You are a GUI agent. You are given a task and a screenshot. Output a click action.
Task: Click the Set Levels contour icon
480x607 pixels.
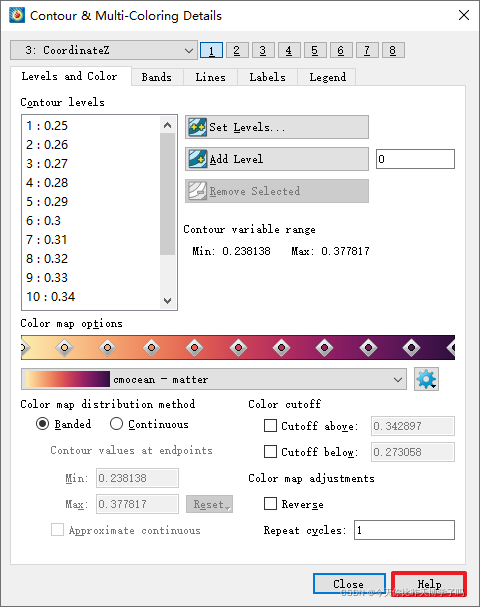(x=198, y=127)
